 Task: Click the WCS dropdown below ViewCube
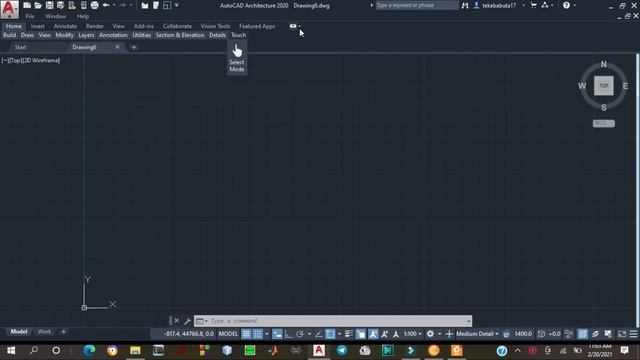tap(604, 123)
